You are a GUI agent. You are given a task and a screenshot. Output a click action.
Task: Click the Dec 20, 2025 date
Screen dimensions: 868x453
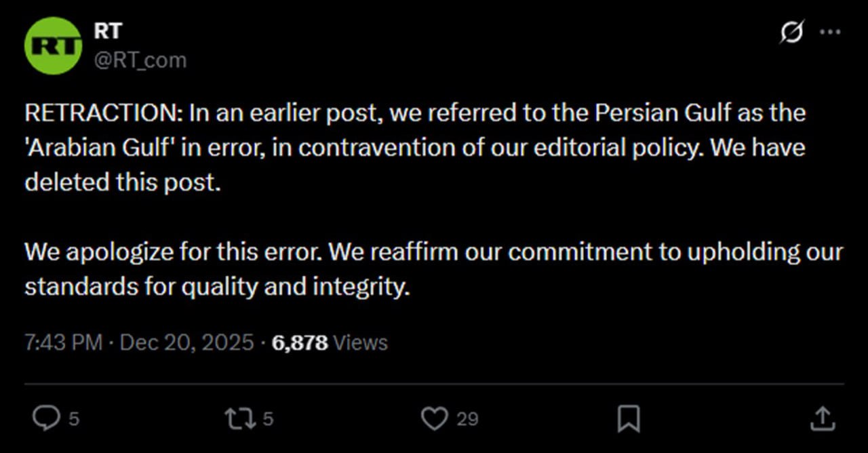tap(186, 342)
